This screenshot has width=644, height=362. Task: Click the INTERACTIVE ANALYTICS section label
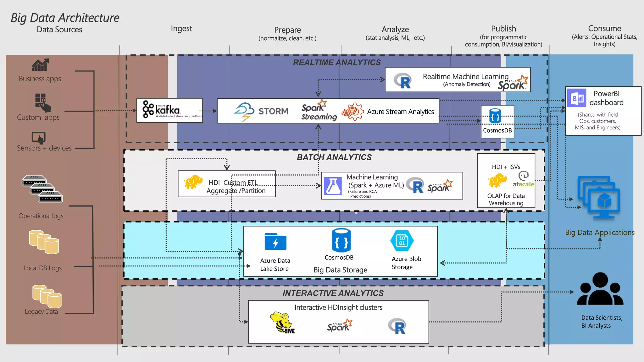coord(333,293)
